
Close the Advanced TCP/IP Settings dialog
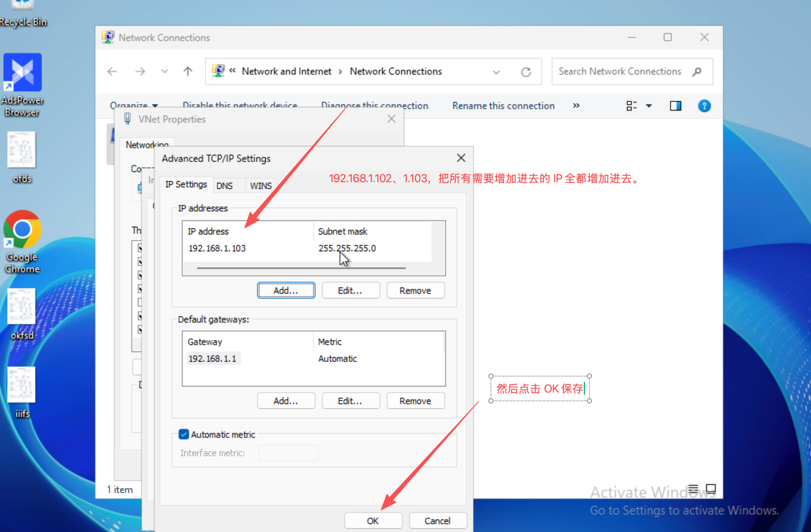click(461, 158)
